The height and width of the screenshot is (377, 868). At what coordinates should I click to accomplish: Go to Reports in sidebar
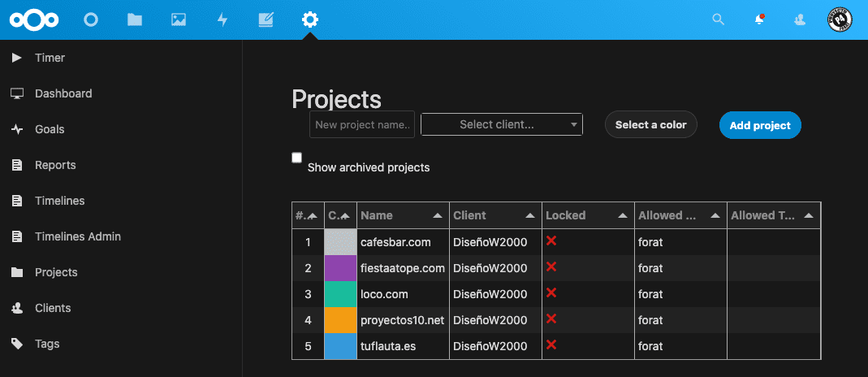point(55,165)
